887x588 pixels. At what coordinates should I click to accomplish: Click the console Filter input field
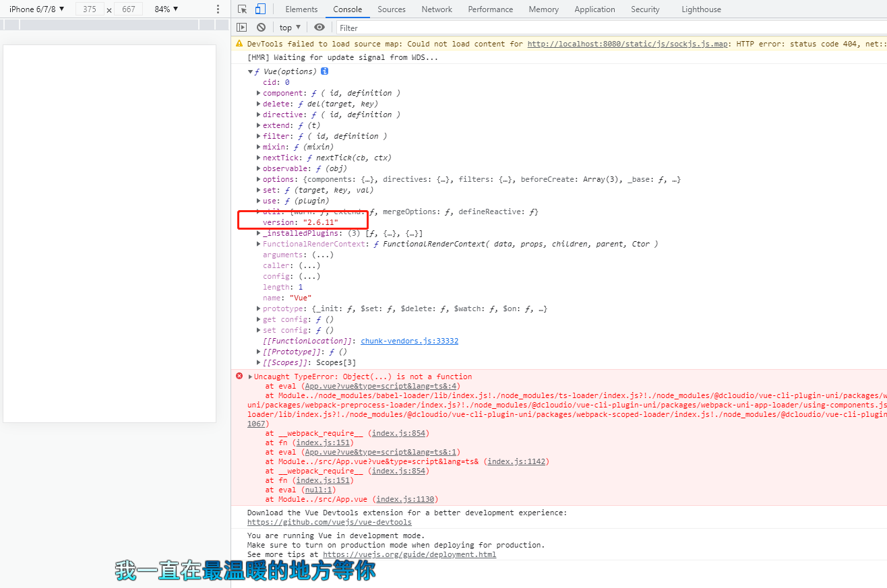click(x=607, y=28)
